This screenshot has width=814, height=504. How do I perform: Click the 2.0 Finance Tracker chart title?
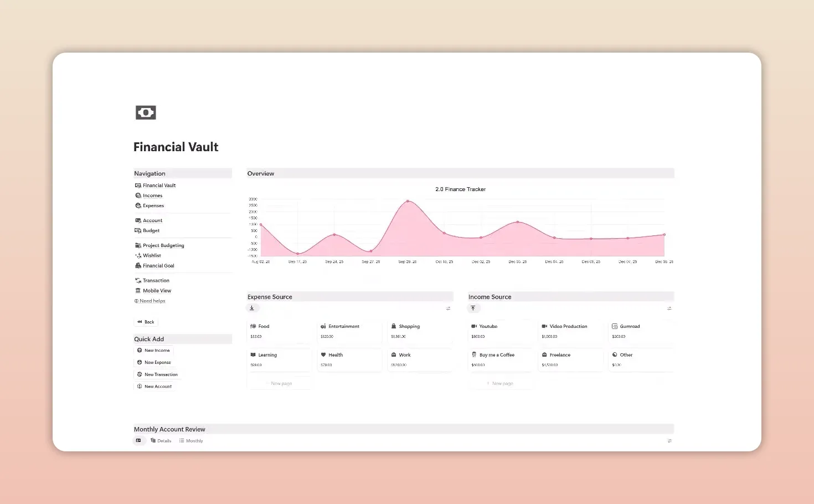tap(460, 189)
